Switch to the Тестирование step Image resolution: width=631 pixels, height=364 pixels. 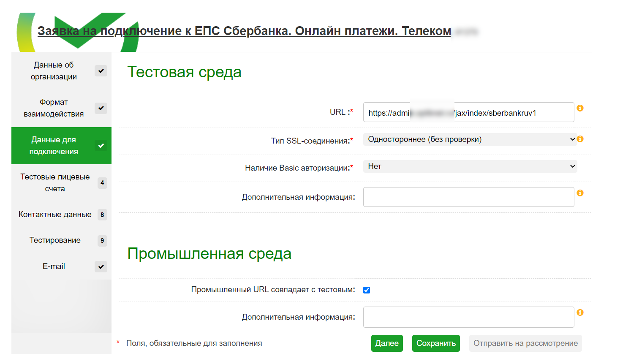[x=55, y=240]
